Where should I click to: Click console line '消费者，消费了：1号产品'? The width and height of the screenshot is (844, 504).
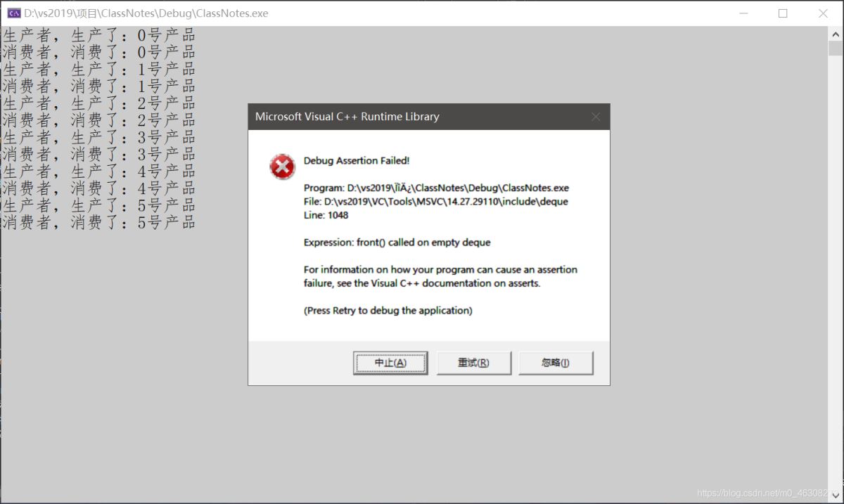click(x=98, y=86)
